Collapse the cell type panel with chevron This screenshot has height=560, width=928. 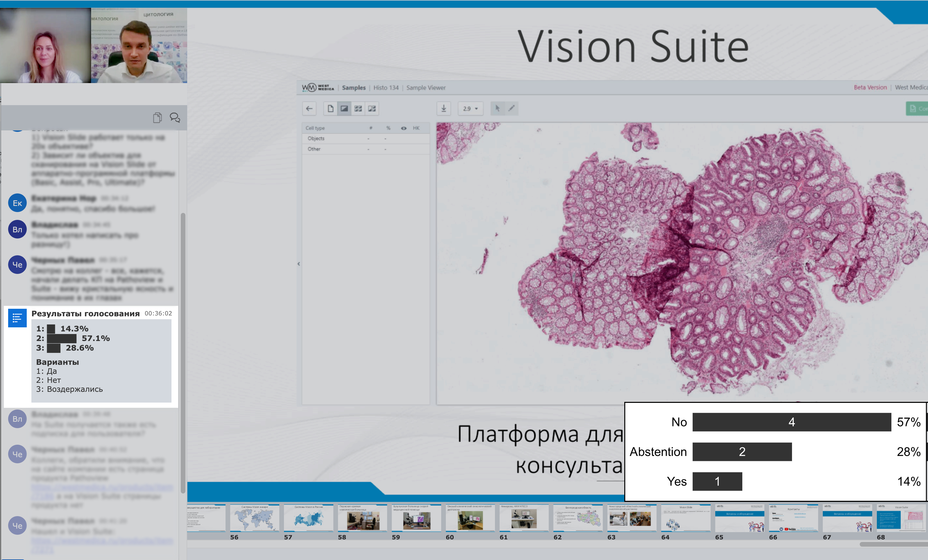[299, 264]
